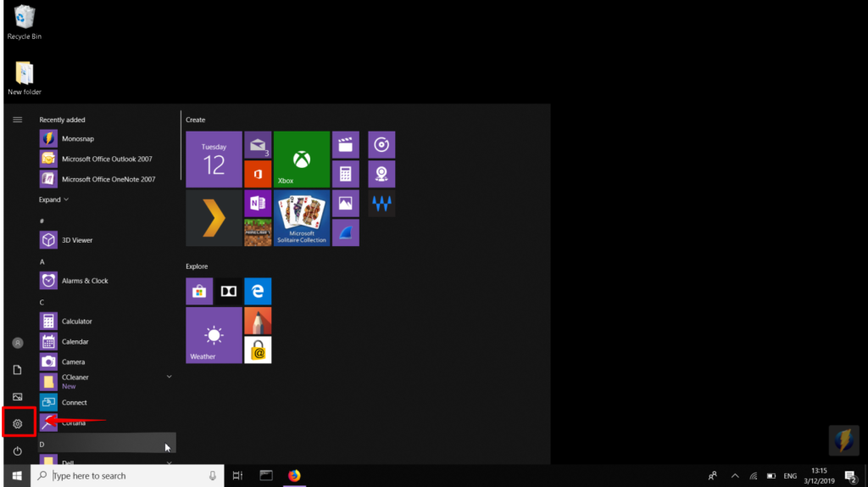The height and width of the screenshot is (487, 868).
Task: Open the Groove Music tile
Action: (x=381, y=144)
